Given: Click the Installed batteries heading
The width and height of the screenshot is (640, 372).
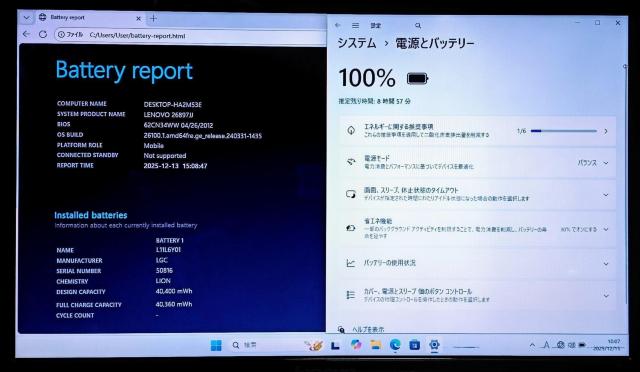Looking at the screenshot, I should click(x=91, y=215).
